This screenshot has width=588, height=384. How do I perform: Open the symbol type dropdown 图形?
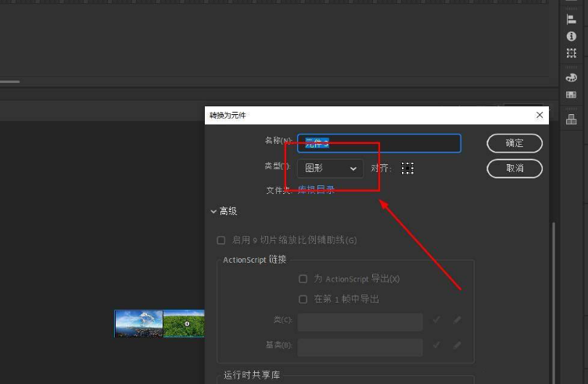(x=330, y=168)
